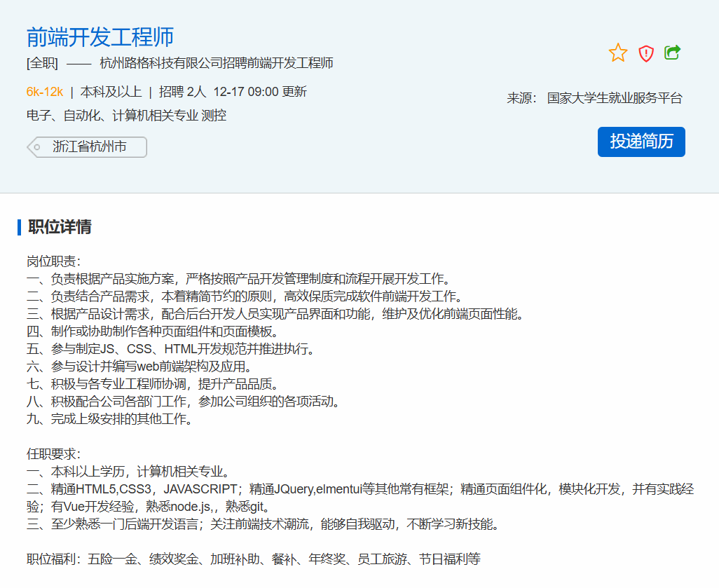Click the 职位详情 section heading

pos(60,227)
